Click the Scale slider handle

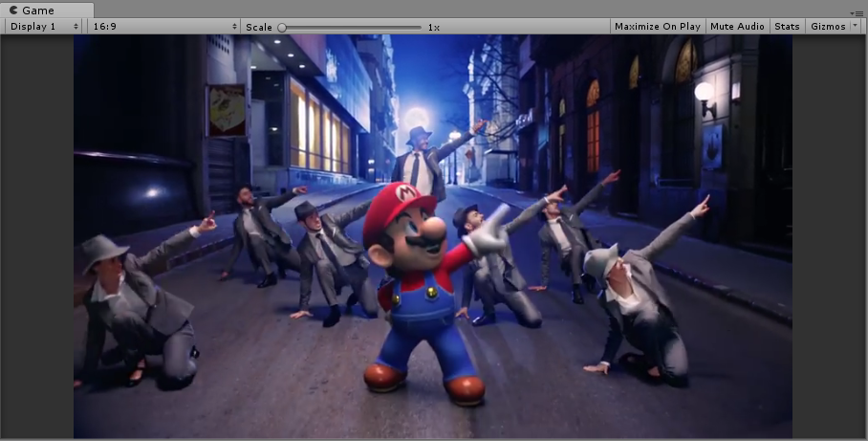(282, 27)
